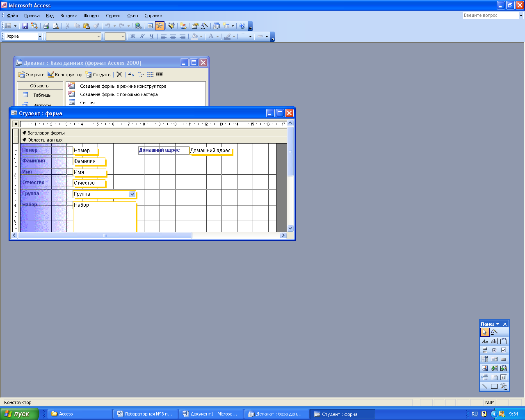Choose the List Box tool in toolbox
This screenshot has height=420, width=525.
[494, 359]
